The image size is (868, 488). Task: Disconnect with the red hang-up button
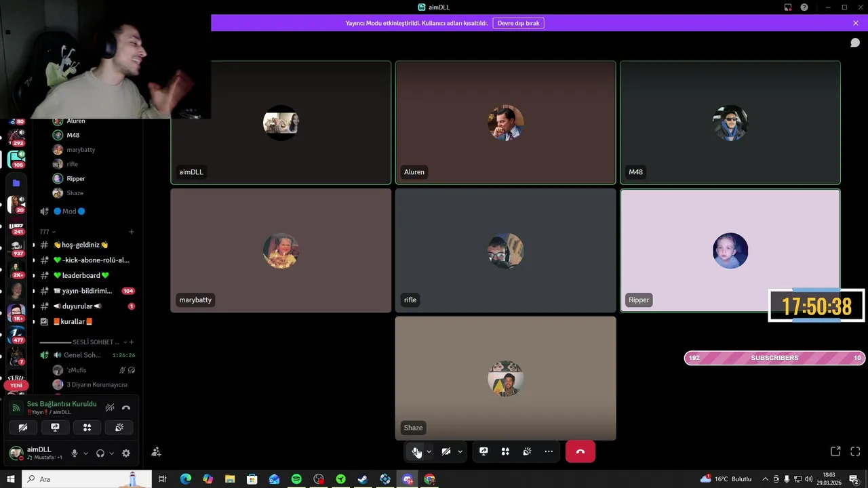coord(580,451)
